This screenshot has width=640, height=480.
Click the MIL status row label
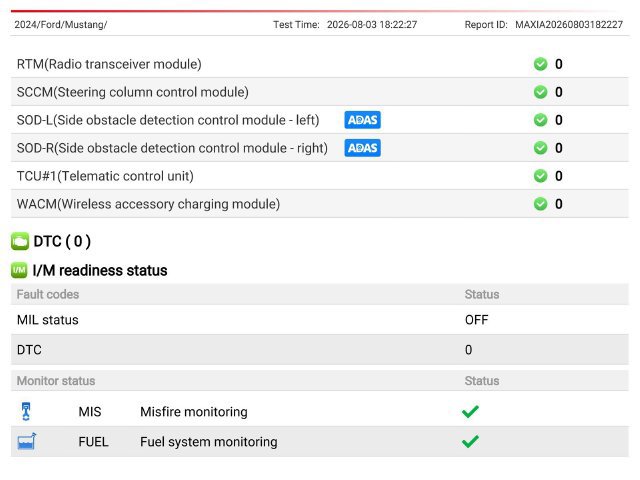48,320
